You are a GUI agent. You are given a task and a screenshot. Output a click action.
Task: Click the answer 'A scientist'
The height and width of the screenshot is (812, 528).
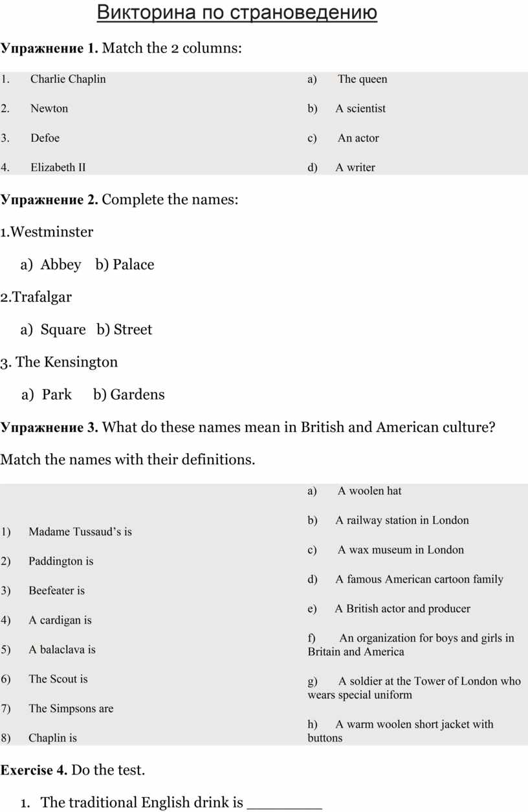click(x=360, y=108)
